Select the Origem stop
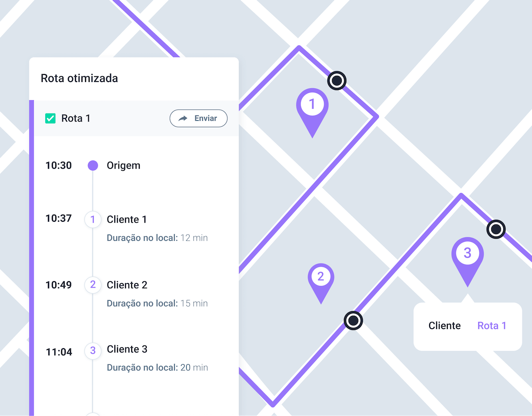Image resolution: width=532 pixels, height=416 pixels. coord(123,165)
